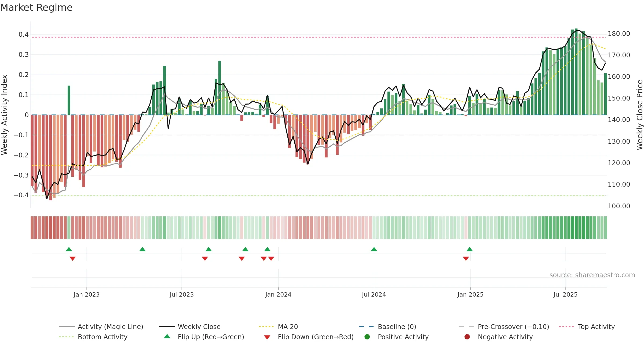Click the Weekly Close Price axis title

[640, 115]
